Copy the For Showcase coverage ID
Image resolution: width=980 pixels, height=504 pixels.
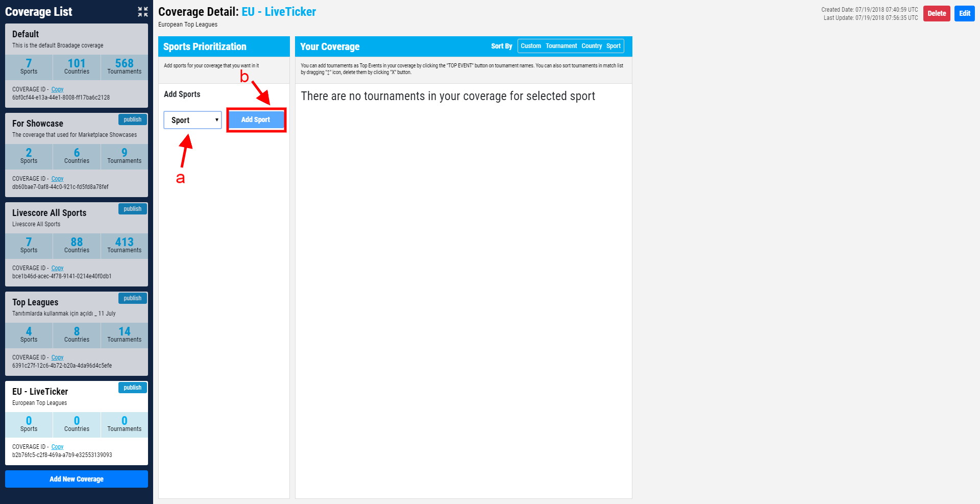tap(57, 179)
